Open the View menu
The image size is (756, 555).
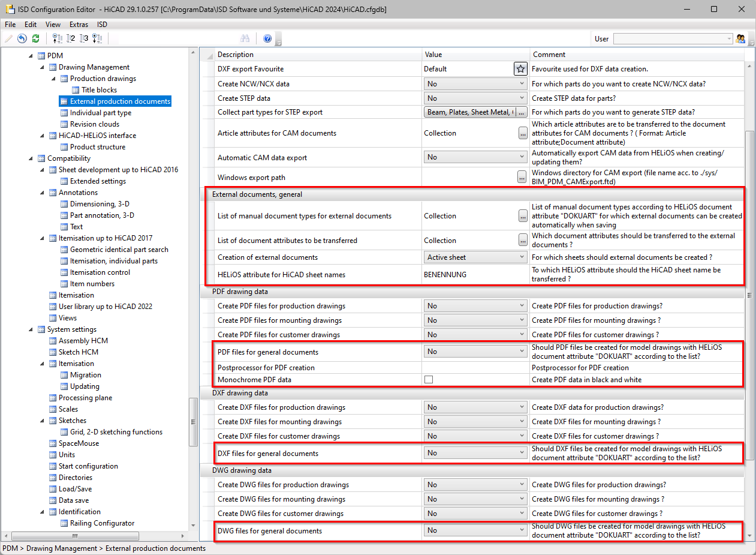tap(53, 25)
